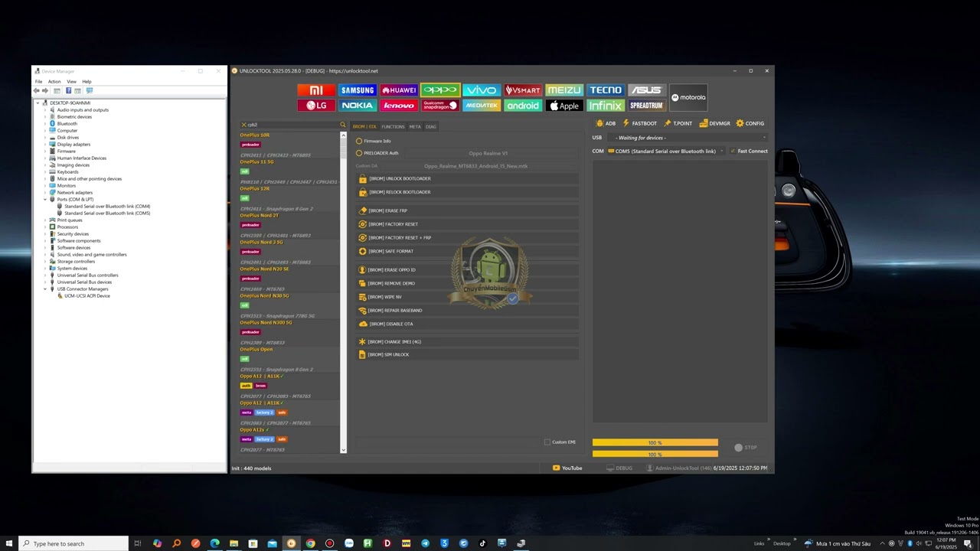Image resolution: width=980 pixels, height=551 pixels.
Task: Collapse USB Connector Managers node
Action: point(45,289)
